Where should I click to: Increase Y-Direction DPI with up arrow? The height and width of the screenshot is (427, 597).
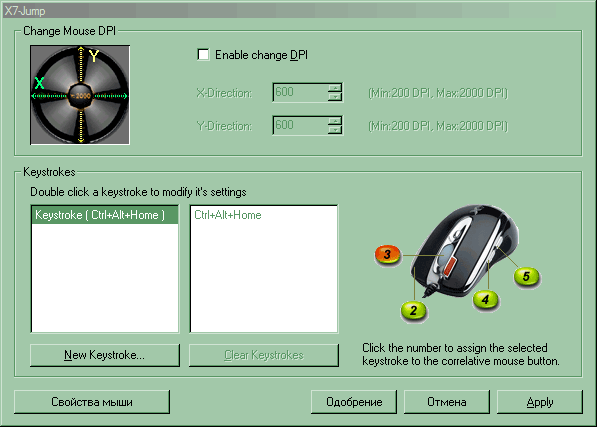pos(335,121)
